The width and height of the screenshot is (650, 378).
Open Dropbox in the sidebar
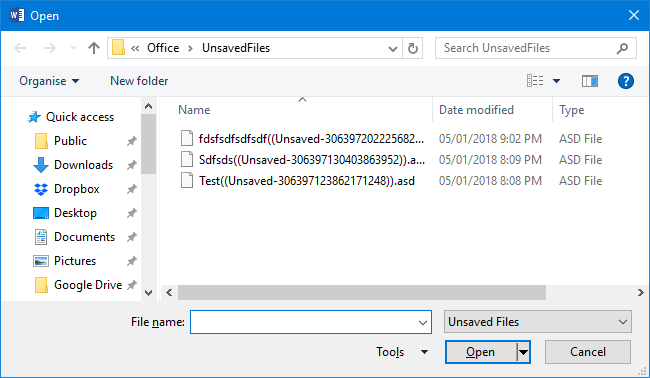coord(77,189)
